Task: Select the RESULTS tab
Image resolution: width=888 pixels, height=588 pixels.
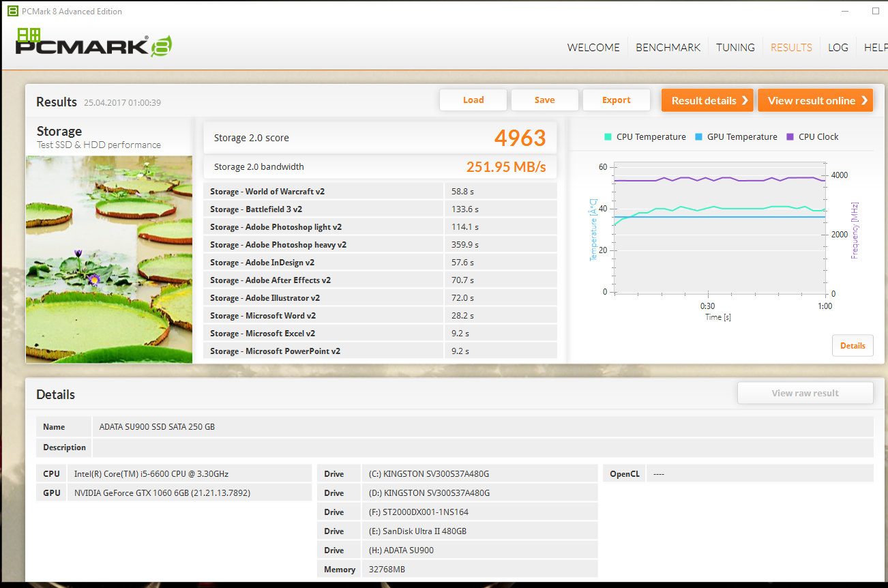Action: [x=791, y=47]
